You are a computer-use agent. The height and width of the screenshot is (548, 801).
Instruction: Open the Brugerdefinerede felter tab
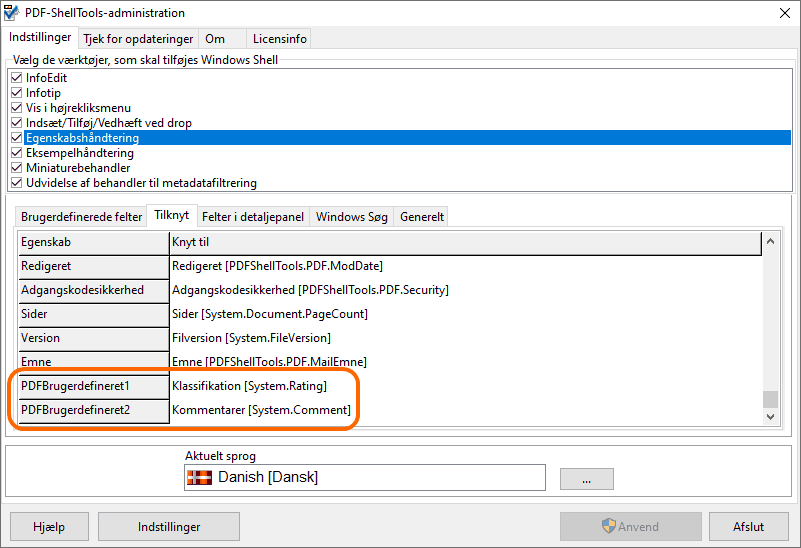(x=81, y=217)
